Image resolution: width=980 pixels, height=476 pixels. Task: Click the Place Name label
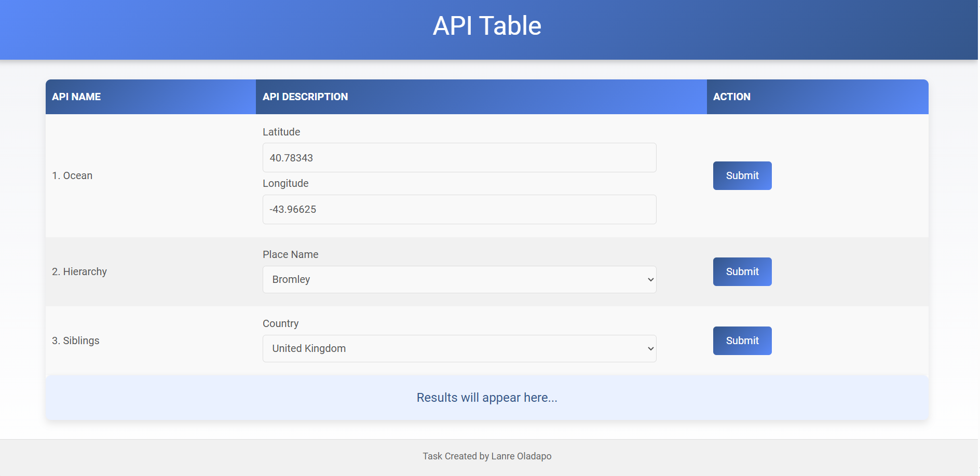tap(290, 255)
